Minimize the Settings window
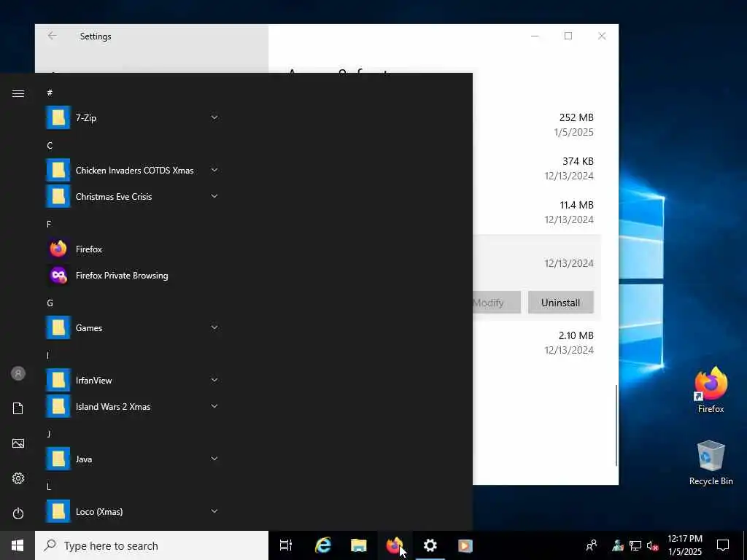 coord(535,36)
